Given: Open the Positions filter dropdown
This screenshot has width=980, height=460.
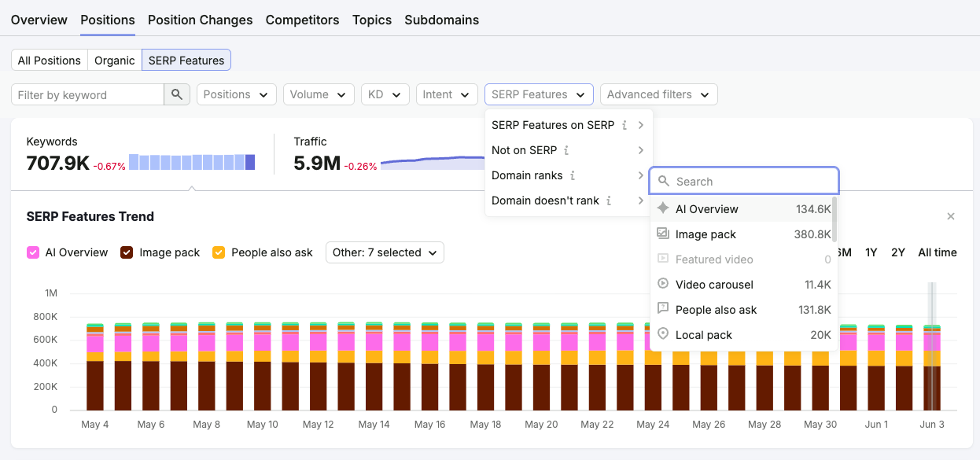Looking at the screenshot, I should (237, 94).
